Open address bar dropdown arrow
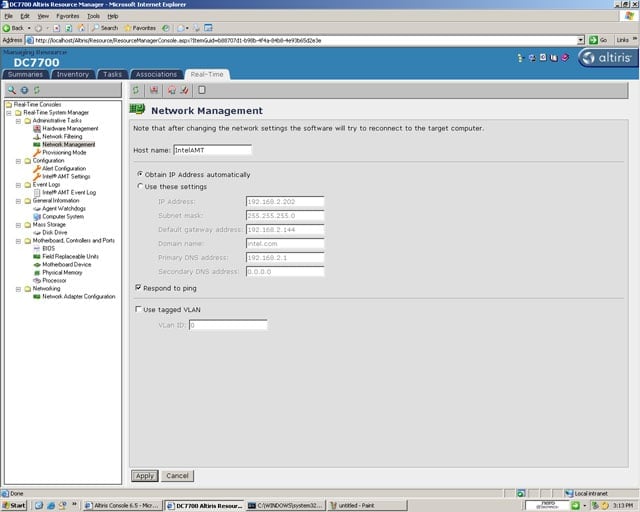The image size is (640, 512). point(581,40)
